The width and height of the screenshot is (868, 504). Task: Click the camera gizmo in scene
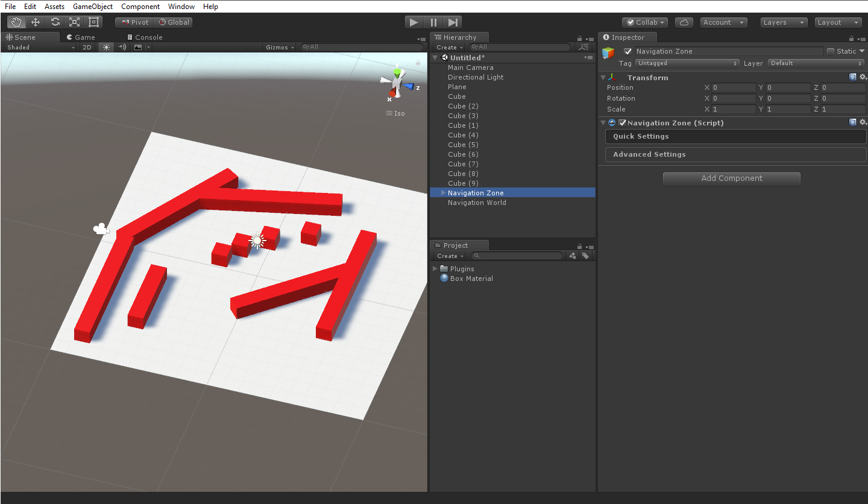[101, 228]
